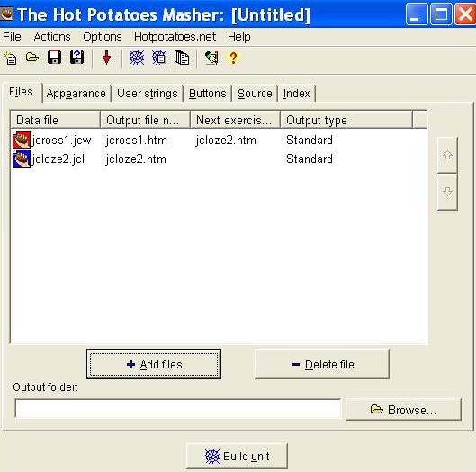Click the Delete file button

322,364
